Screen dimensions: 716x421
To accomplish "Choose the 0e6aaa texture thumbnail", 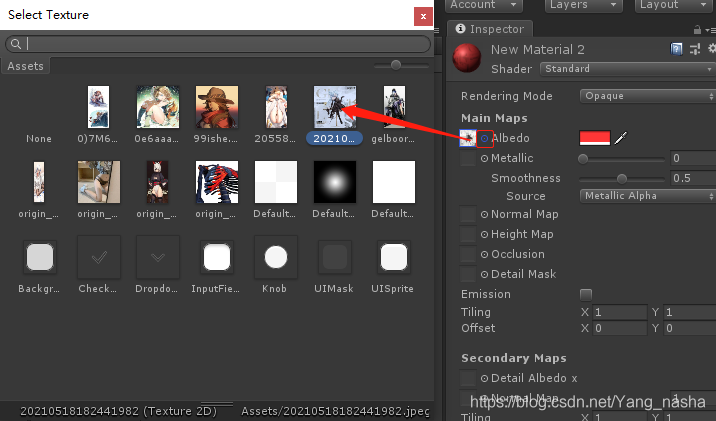I will pyautogui.click(x=158, y=107).
